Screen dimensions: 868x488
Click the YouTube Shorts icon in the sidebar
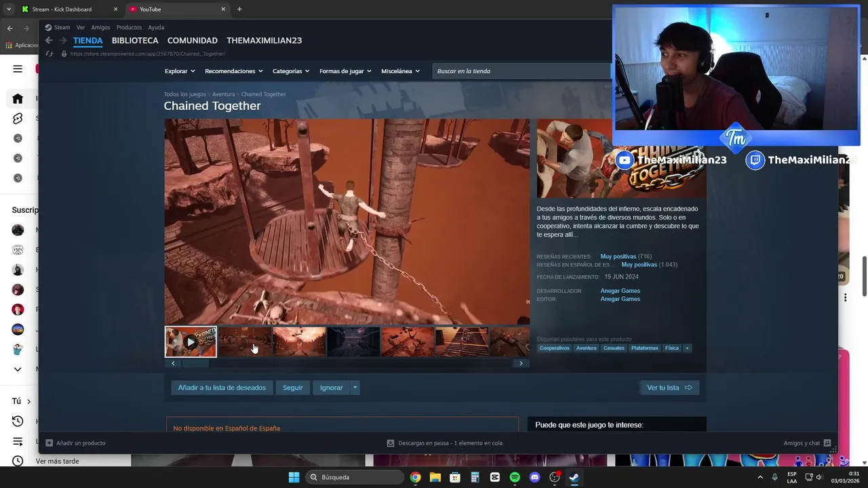[x=18, y=119]
